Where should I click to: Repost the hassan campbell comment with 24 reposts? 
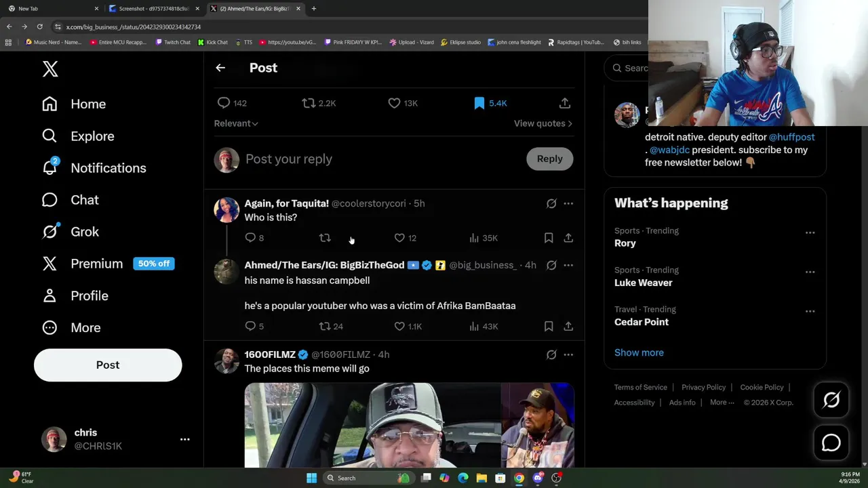click(325, 326)
